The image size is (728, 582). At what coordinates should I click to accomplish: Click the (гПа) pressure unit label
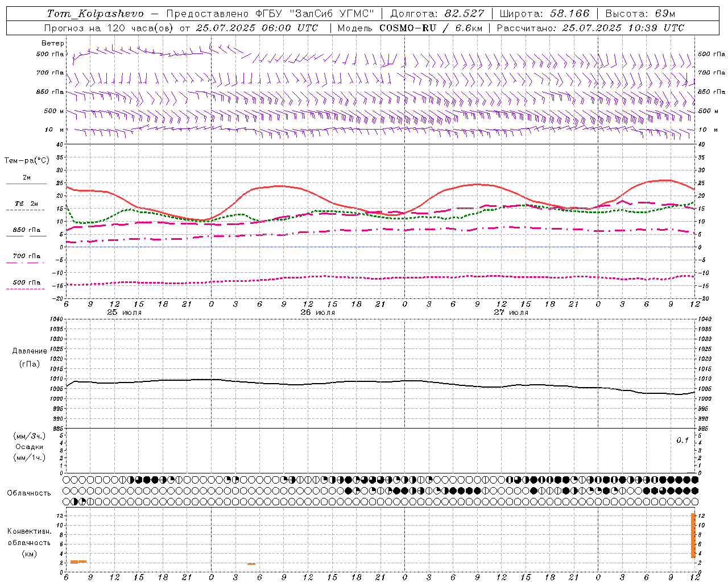(x=30, y=364)
